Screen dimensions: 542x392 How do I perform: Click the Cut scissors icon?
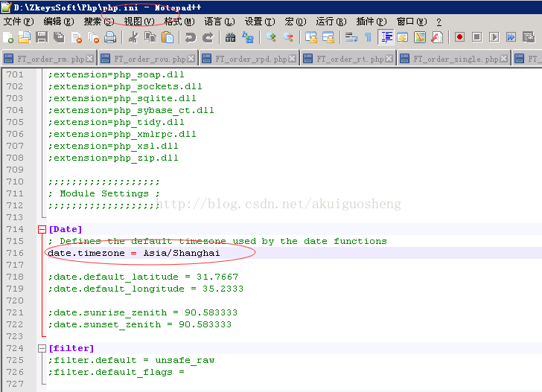point(133,37)
